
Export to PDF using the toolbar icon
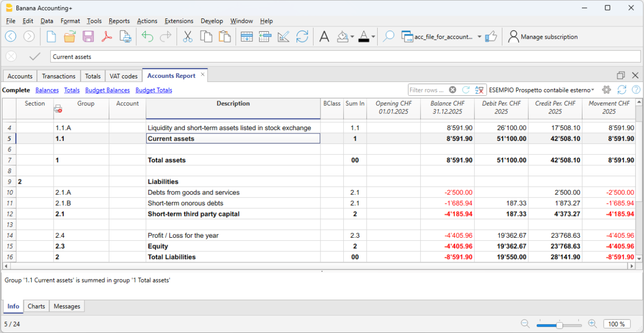[107, 37]
